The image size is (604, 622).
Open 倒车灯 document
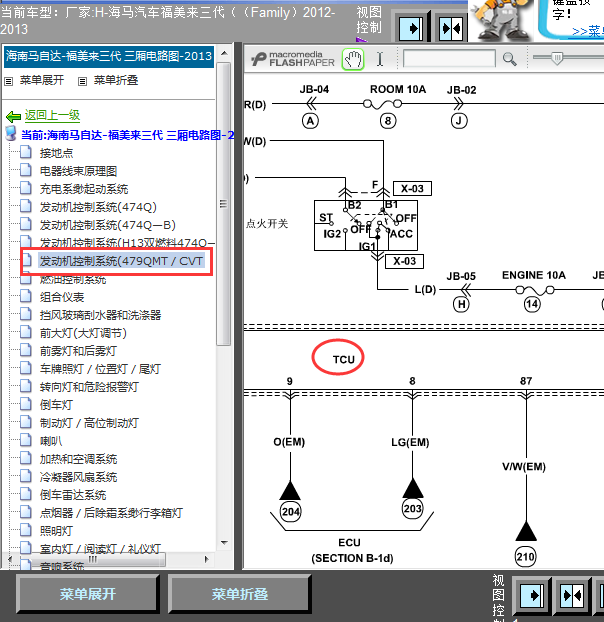(x=56, y=405)
